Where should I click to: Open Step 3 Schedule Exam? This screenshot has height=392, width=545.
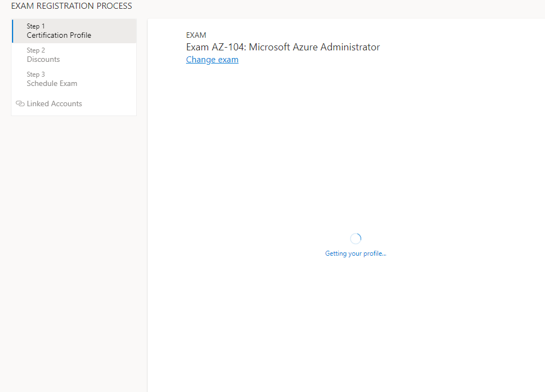[74, 79]
